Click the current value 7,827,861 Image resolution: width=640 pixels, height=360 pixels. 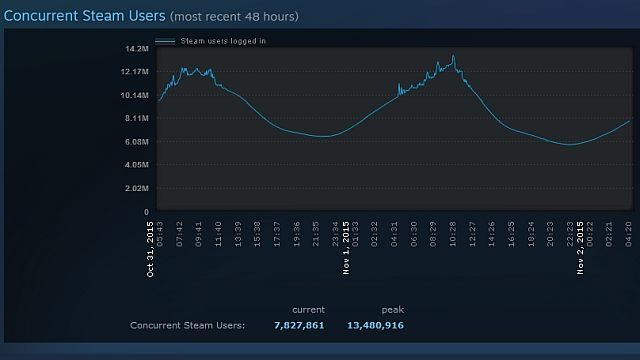click(299, 325)
